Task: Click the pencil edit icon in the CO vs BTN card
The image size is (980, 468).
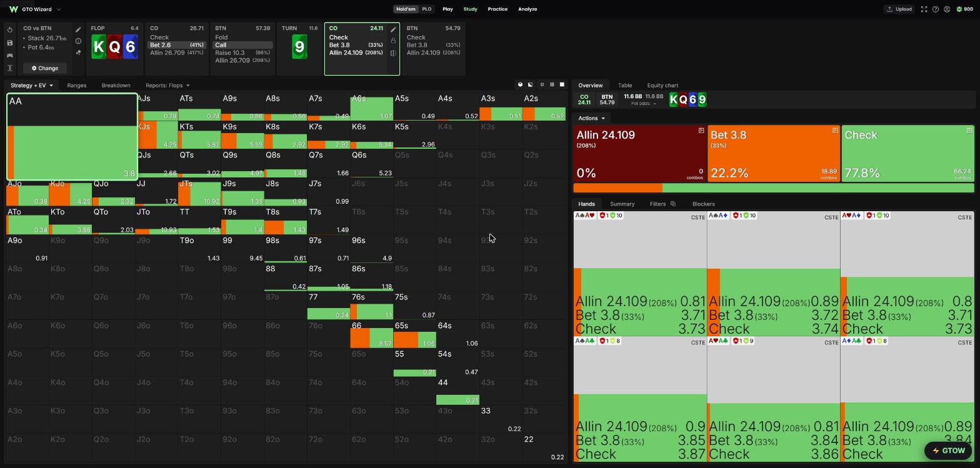Action: tap(78, 29)
